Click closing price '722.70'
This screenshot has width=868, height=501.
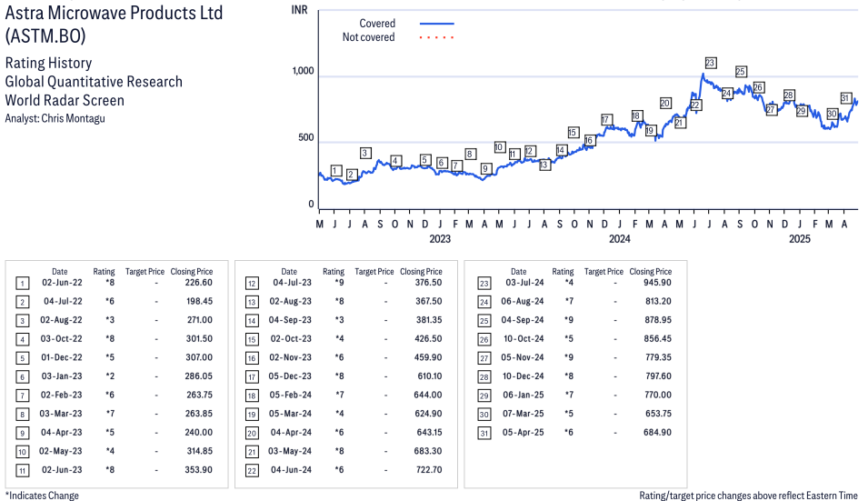428,470
